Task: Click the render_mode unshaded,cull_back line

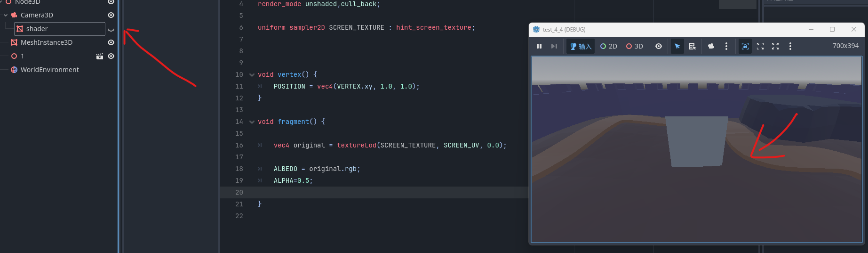Action: [319, 4]
